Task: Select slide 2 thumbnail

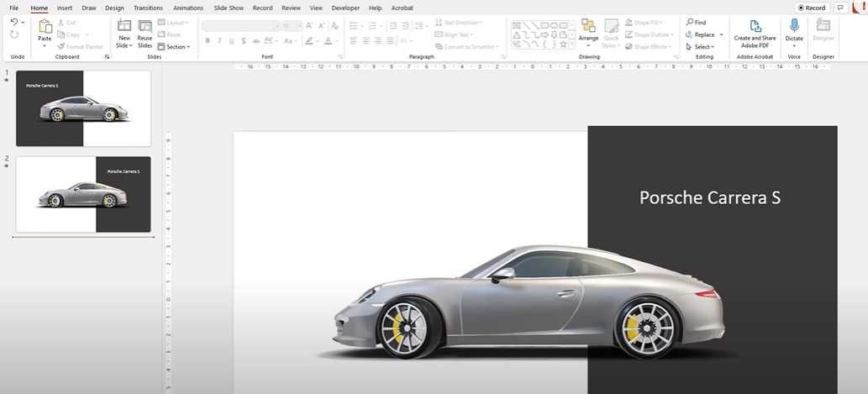Action: 83,194
